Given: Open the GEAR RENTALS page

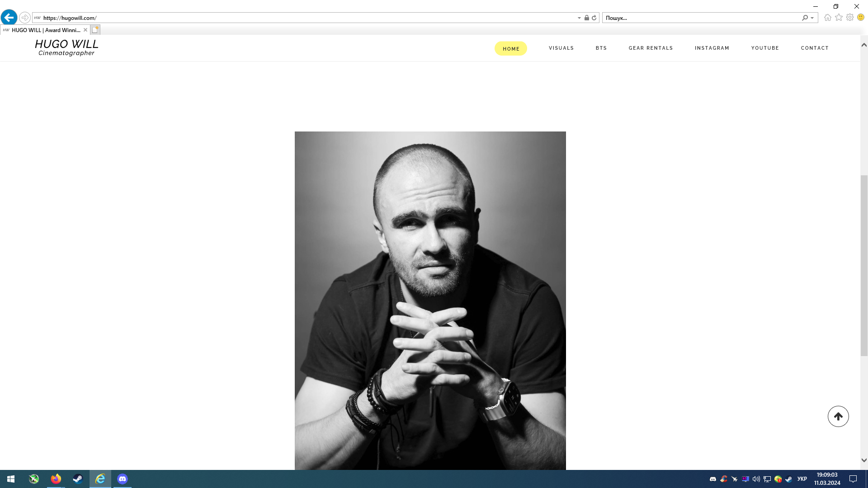Looking at the screenshot, I should 651,48.
